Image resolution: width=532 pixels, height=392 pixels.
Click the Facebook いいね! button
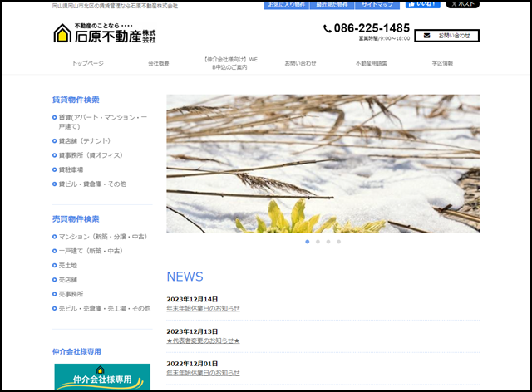point(423,4)
